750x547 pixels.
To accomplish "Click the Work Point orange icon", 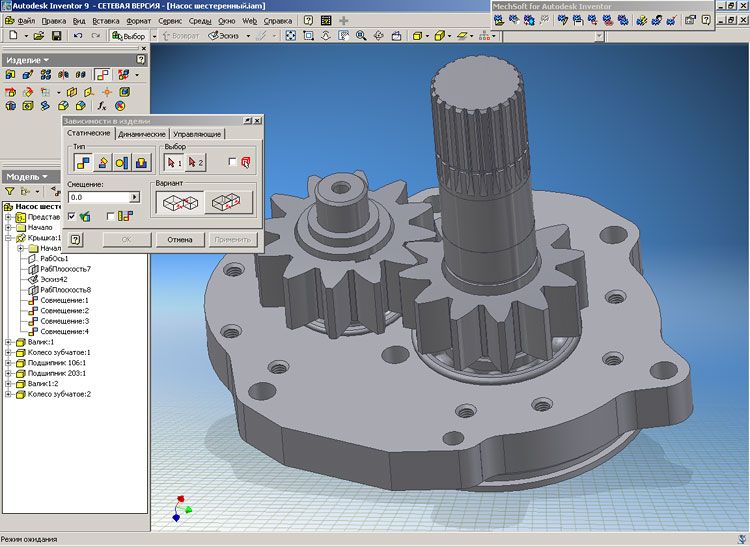I will click(x=107, y=92).
